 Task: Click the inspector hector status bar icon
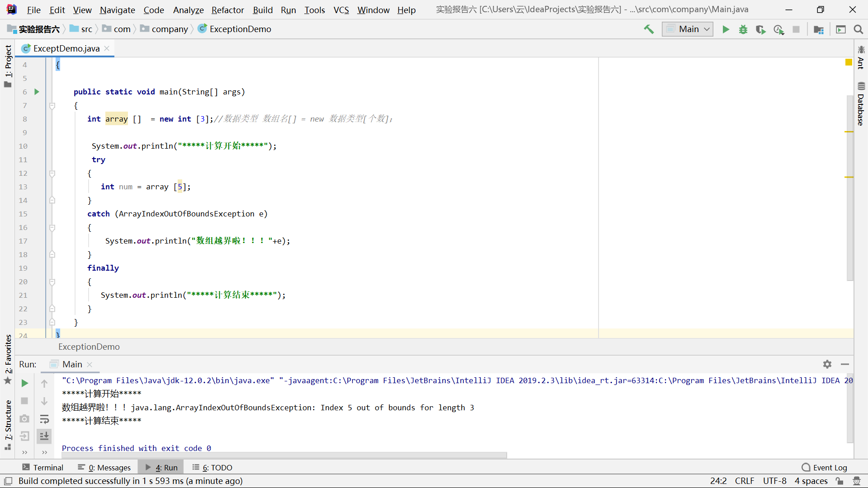(857, 481)
